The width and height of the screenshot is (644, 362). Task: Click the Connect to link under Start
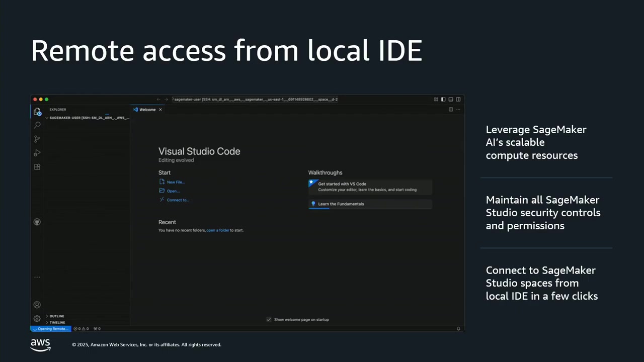177,200
